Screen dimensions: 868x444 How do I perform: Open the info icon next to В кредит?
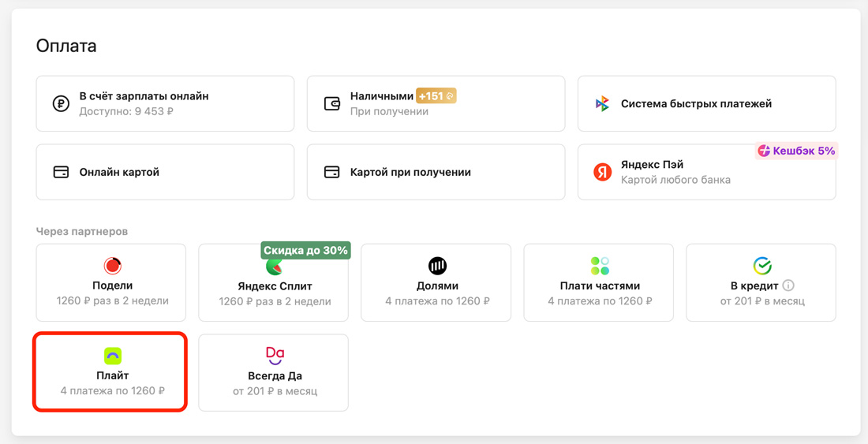[x=789, y=285]
